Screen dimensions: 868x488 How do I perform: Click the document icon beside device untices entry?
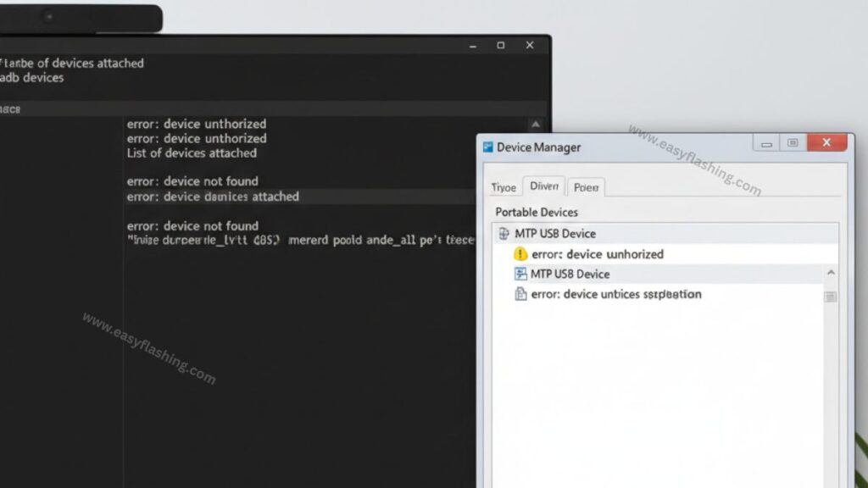pos(520,294)
